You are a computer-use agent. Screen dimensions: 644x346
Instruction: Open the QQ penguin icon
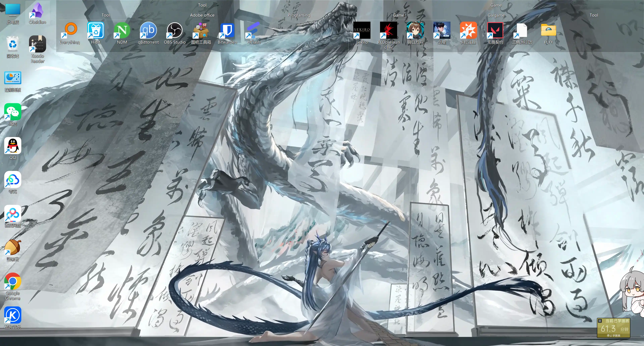(13, 148)
